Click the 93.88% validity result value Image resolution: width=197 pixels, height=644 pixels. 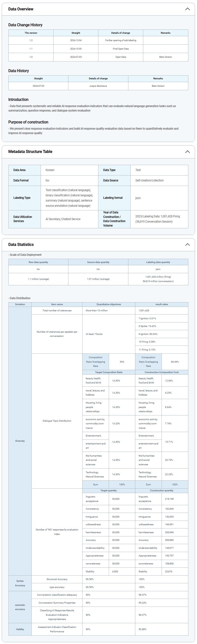click(x=142, y=629)
